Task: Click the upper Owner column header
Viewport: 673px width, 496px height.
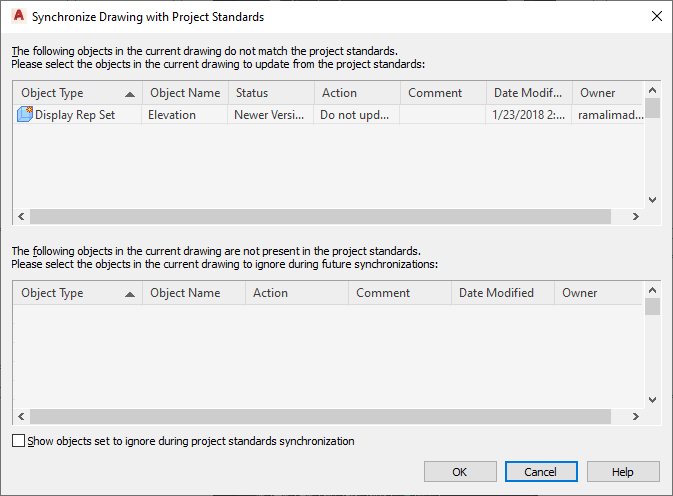Action: [606, 93]
